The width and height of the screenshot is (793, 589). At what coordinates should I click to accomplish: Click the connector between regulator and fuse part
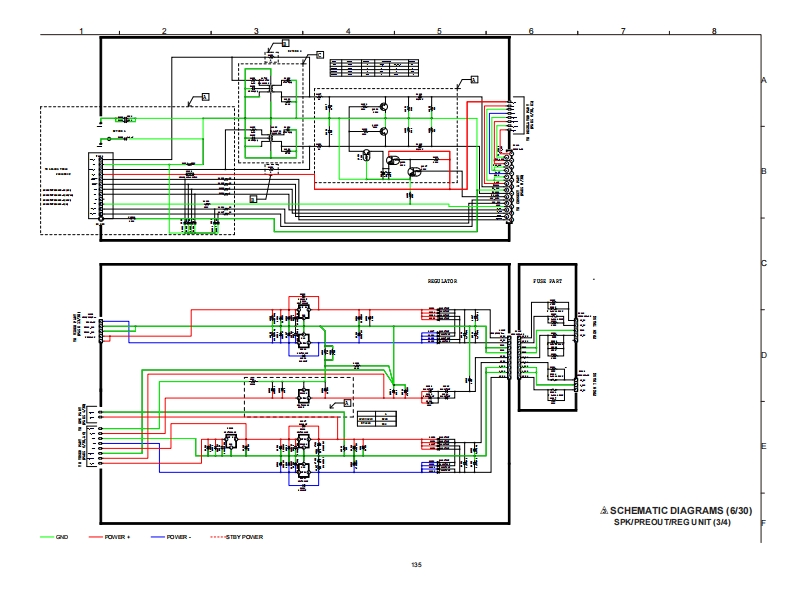[x=511, y=356]
